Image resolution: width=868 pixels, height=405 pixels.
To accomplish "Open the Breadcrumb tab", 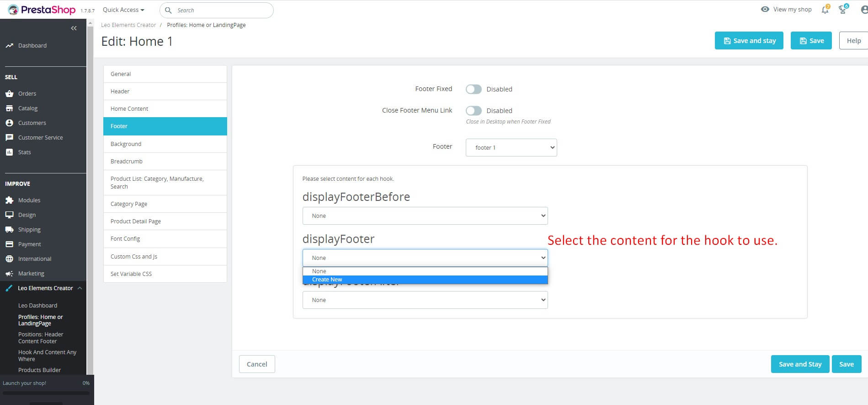I will click(165, 162).
